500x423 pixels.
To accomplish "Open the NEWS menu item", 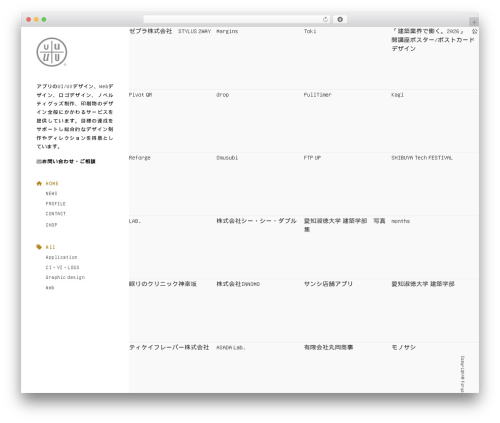I will click(x=51, y=193).
